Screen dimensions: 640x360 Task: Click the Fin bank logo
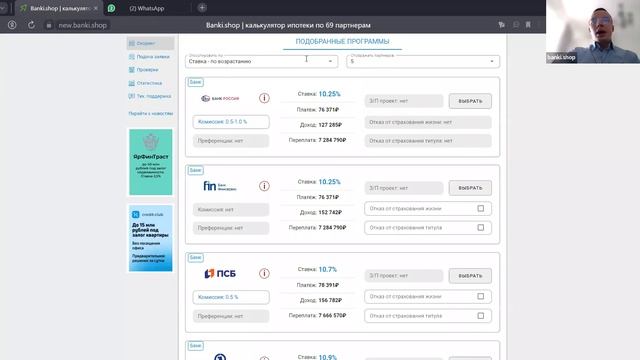[220, 187]
